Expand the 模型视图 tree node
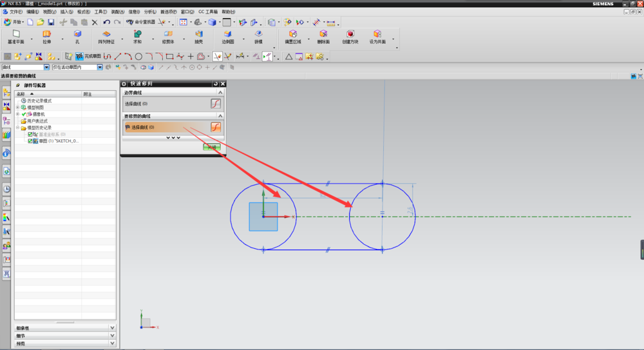This screenshot has width=644, height=350. click(x=18, y=108)
